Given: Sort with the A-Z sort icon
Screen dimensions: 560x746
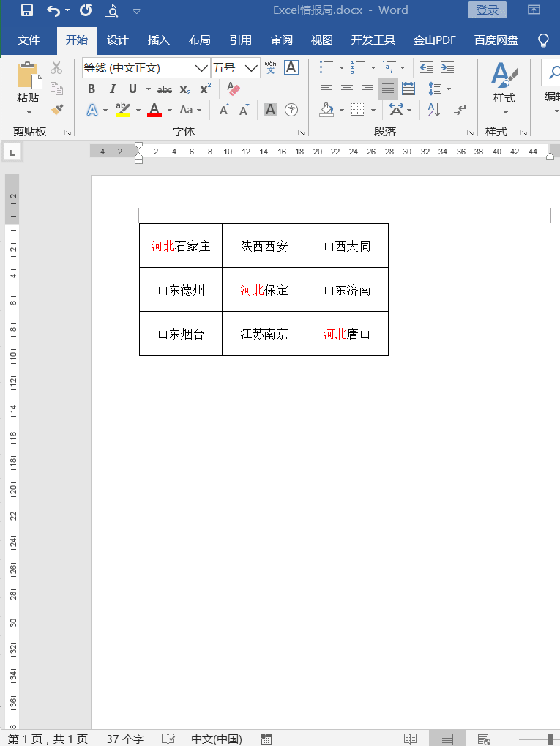Looking at the screenshot, I should tap(433, 110).
